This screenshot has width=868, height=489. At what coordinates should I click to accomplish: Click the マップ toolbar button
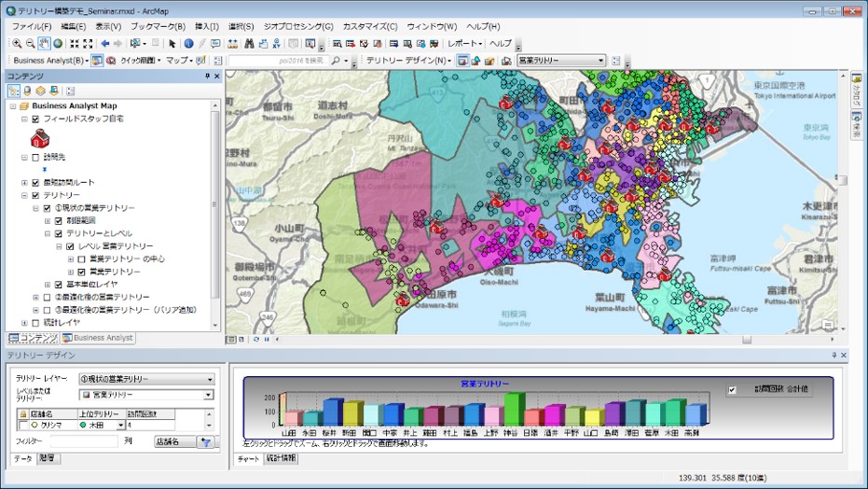coord(179,61)
